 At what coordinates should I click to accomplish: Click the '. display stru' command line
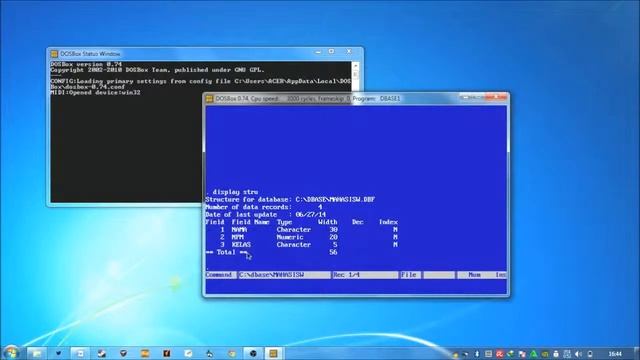232,192
